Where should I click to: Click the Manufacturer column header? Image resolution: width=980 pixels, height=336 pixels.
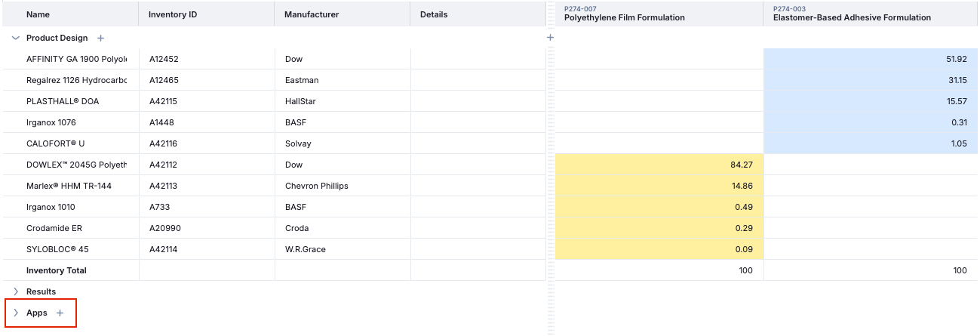[x=312, y=14]
